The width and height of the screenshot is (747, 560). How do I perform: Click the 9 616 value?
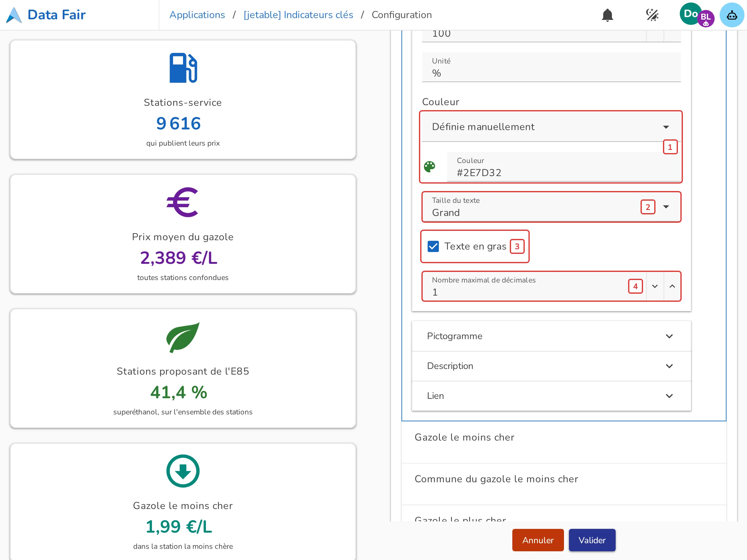(179, 124)
